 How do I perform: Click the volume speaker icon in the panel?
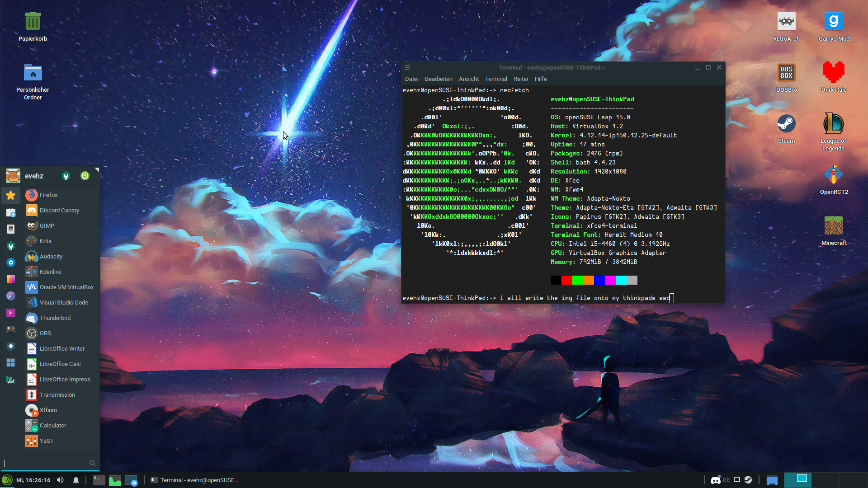point(60,480)
